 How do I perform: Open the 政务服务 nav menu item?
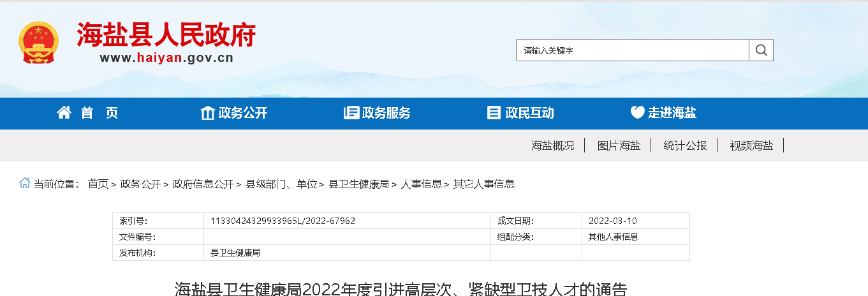click(x=386, y=113)
